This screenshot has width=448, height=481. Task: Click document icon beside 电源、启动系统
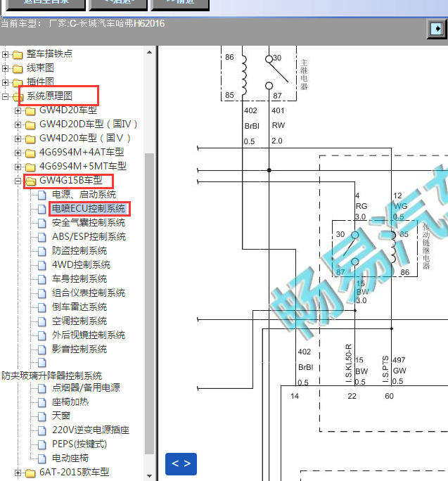[41, 195]
